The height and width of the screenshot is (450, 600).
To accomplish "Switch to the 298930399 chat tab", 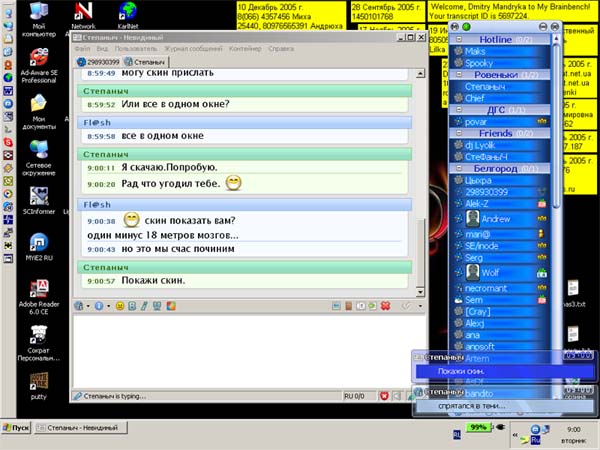I will 103,62.
